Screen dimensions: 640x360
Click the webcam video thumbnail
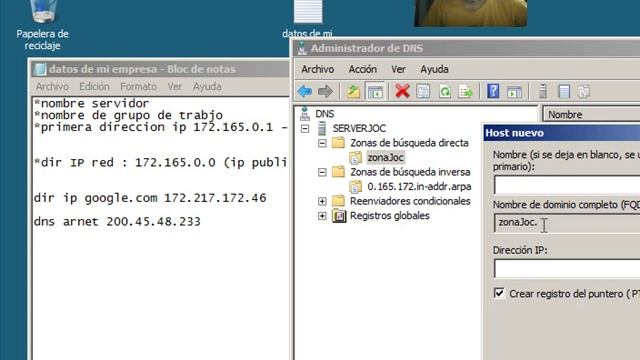click(470, 13)
